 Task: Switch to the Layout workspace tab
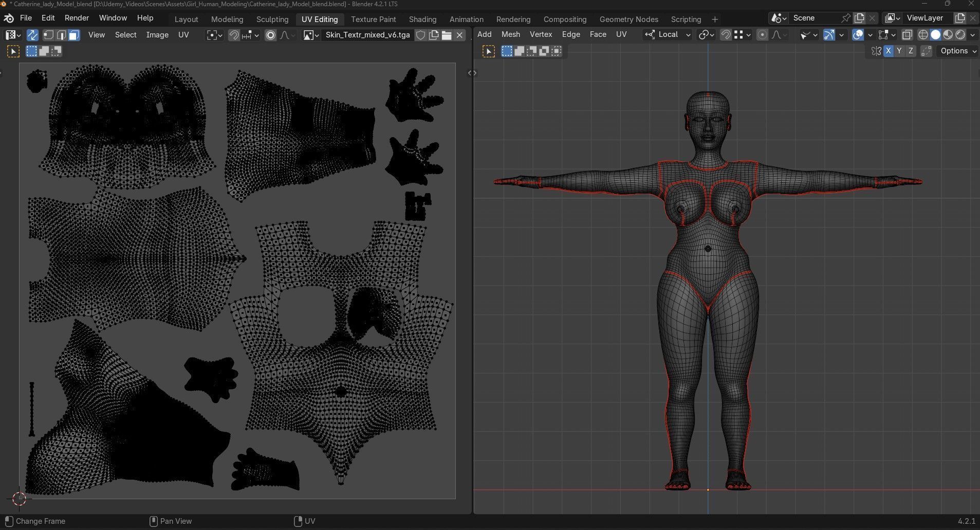click(186, 19)
